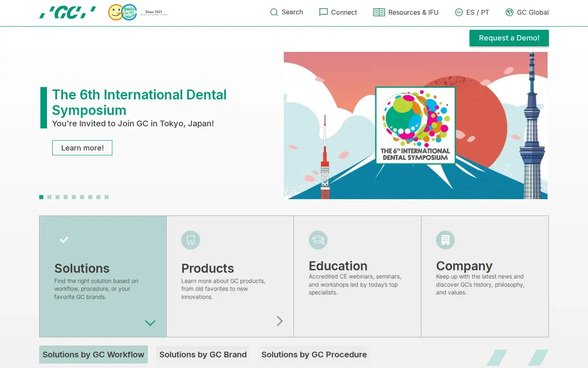Click the Connect chat bubble icon

point(323,12)
